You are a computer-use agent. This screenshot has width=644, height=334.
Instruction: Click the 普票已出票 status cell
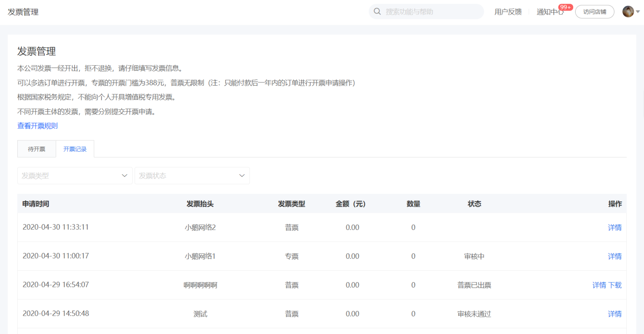click(474, 285)
